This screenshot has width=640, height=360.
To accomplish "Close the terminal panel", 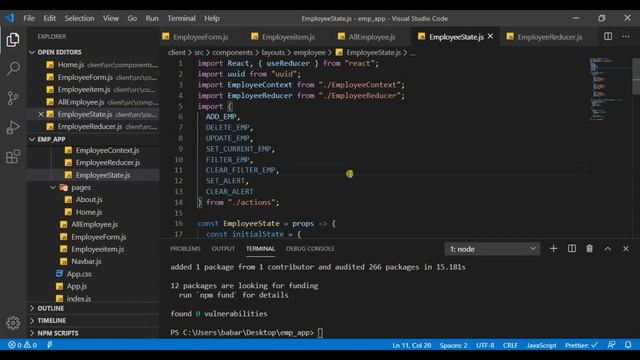I will 626,249.
